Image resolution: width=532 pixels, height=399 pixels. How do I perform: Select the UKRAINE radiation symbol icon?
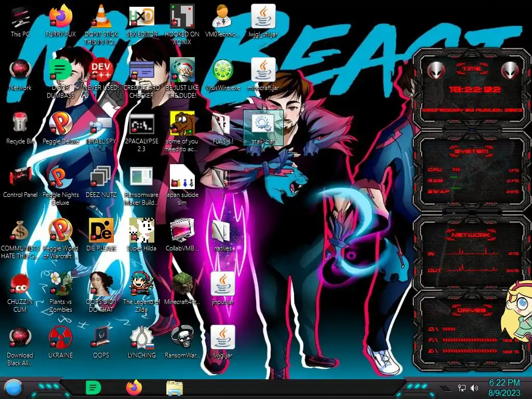point(61,341)
